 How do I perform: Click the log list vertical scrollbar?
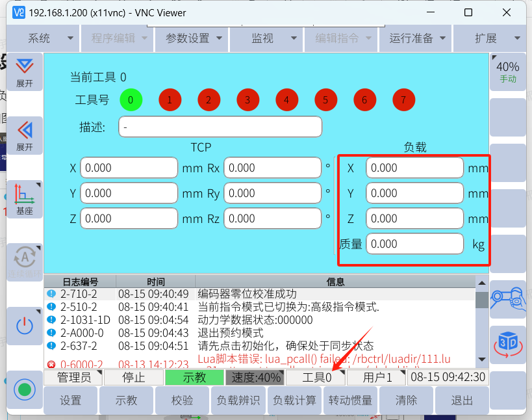[481, 319]
